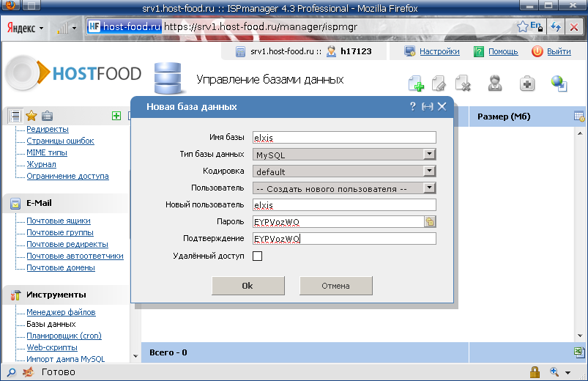Open Страницы ошибок in sidebar
The height and width of the screenshot is (381, 588).
(60, 141)
